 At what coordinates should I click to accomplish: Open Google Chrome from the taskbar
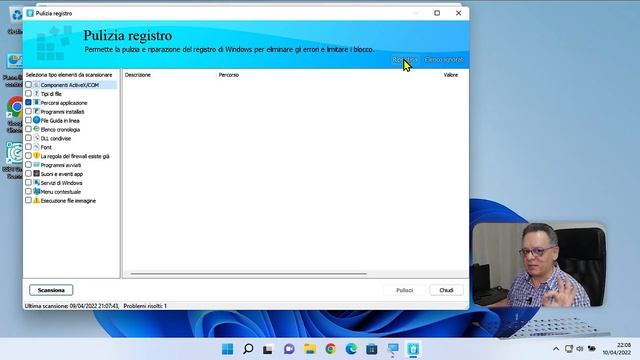point(330,349)
